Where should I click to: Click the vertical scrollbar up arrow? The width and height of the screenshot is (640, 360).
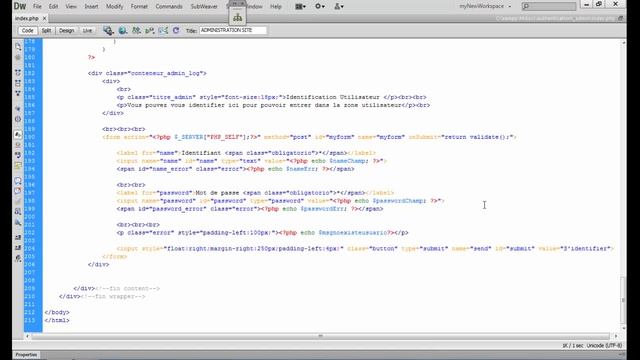pyautogui.click(x=623, y=42)
